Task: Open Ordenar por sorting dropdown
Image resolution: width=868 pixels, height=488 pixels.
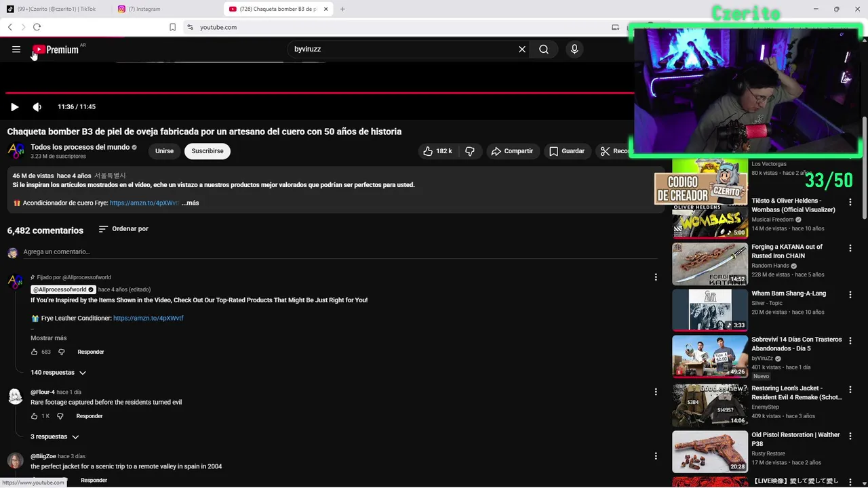Action: click(x=123, y=229)
